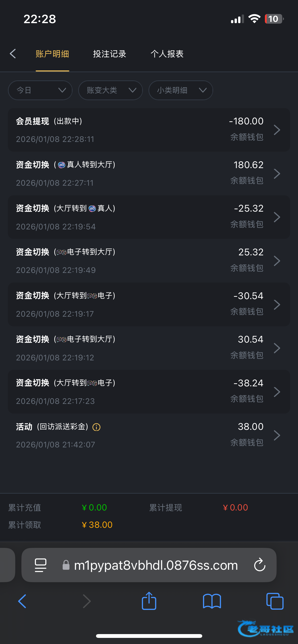This screenshot has height=644, width=298.
Task: Tap the back arrow in the header
Action: click(13, 54)
